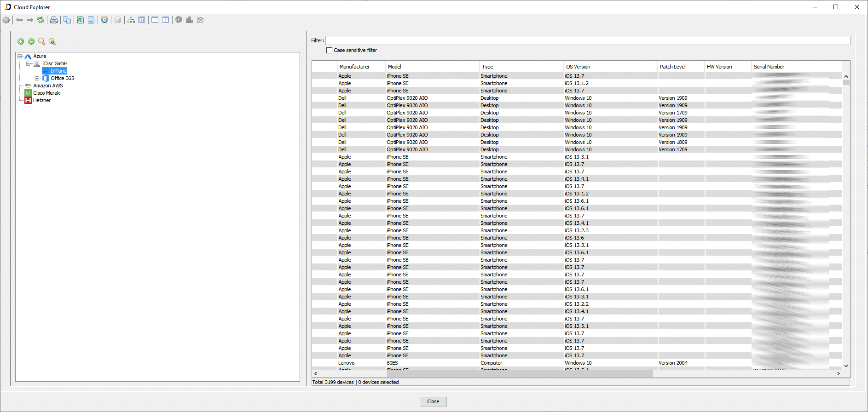Select the Cisco Meraki tree item
The image size is (868, 412).
tap(46, 93)
